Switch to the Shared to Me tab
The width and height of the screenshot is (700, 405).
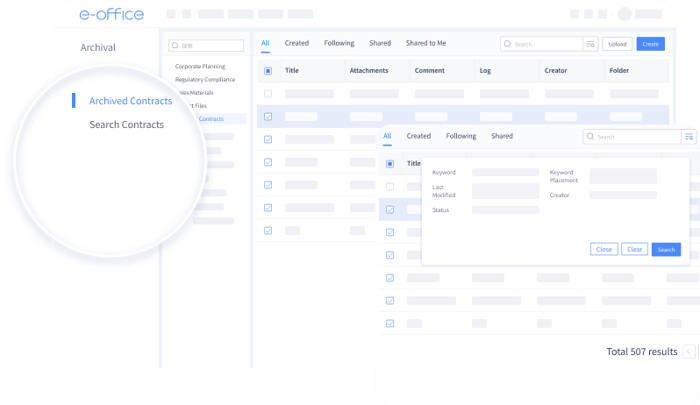pos(426,43)
